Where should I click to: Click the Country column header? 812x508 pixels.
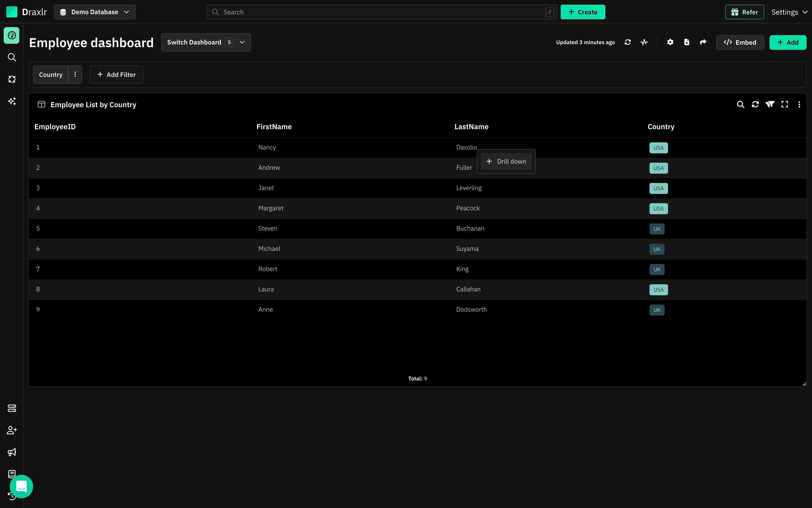661,127
